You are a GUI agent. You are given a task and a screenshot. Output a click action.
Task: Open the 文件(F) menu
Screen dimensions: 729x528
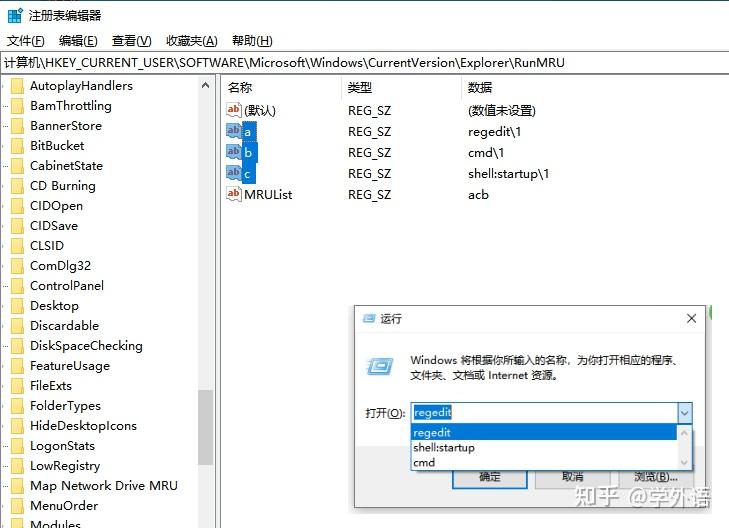click(x=26, y=41)
